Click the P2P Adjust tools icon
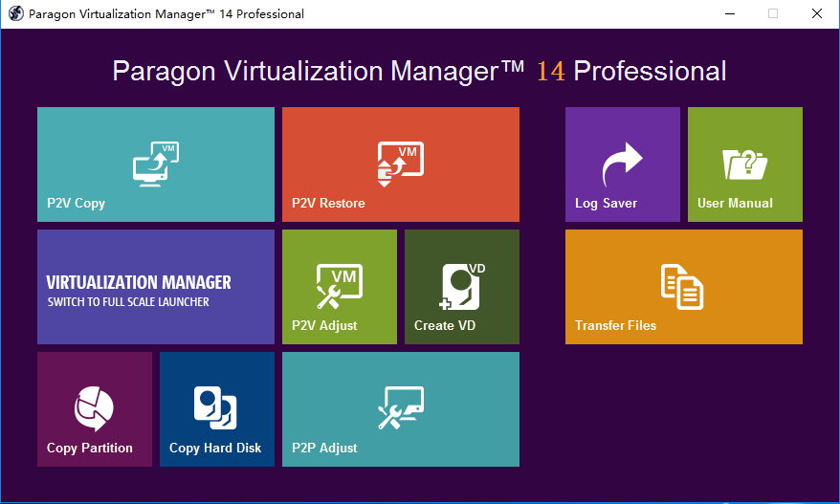 (400, 408)
